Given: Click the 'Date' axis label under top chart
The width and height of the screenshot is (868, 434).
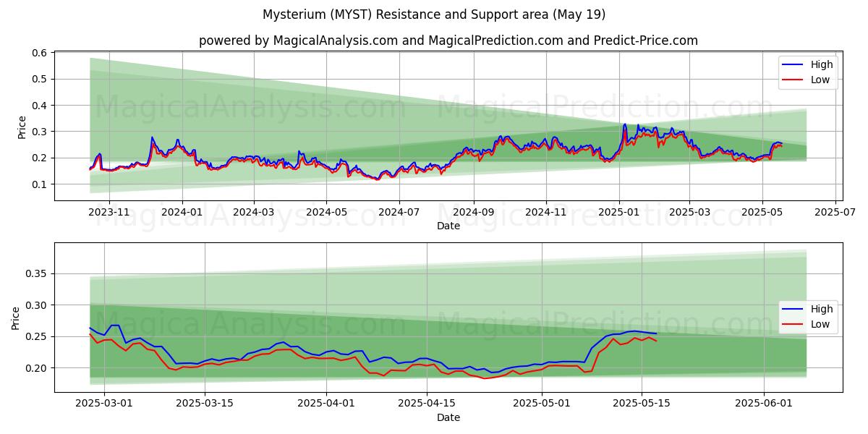Looking at the screenshot, I should pos(448,226).
